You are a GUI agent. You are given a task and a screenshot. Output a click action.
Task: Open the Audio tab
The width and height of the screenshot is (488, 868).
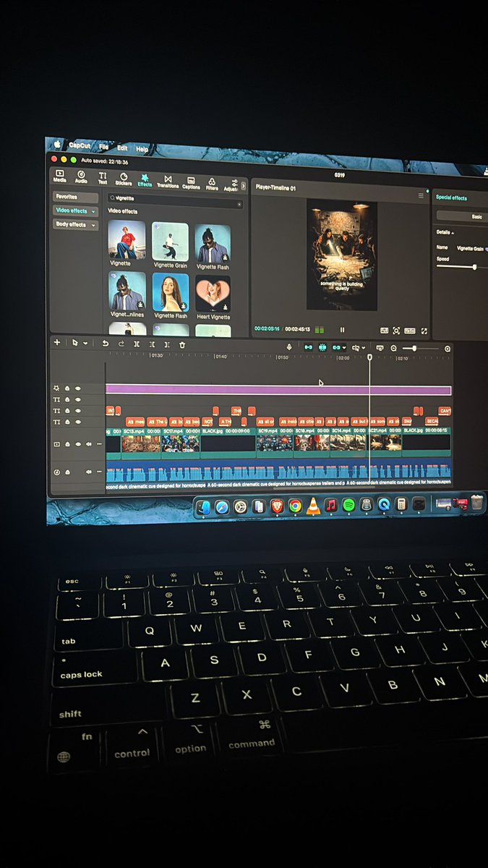click(x=81, y=177)
